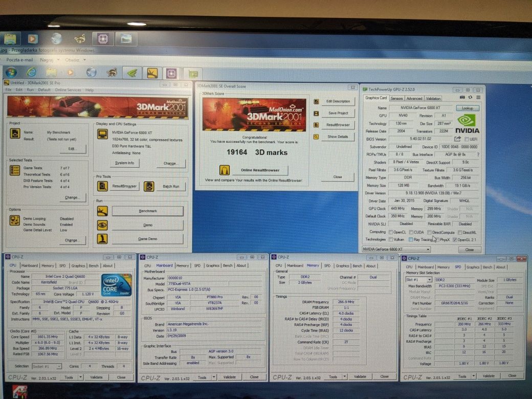Click the eye icon next to the Demo button

coord(102,225)
